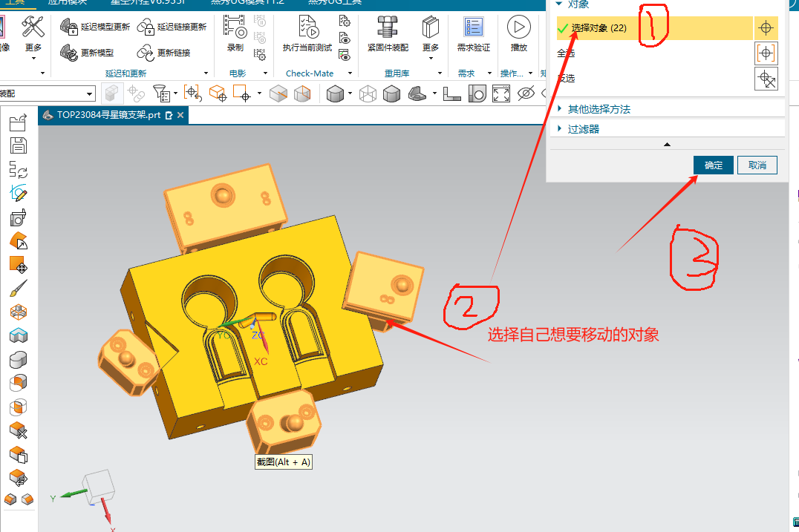This screenshot has width=799, height=532.
Task: Click the green checkmark beside 选择对象
Action: (x=564, y=27)
